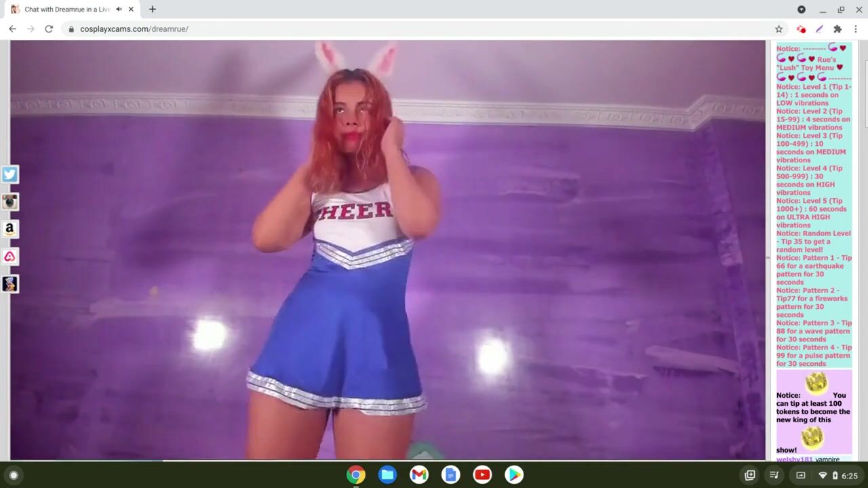Click the Amazon icon in sidebar

(9, 229)
